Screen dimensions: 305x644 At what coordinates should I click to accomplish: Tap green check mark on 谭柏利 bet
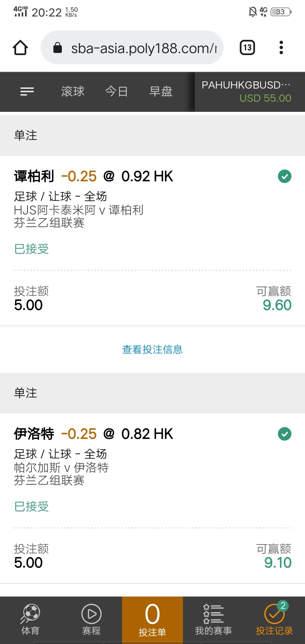pyautogui.click(x=285, y=176)
